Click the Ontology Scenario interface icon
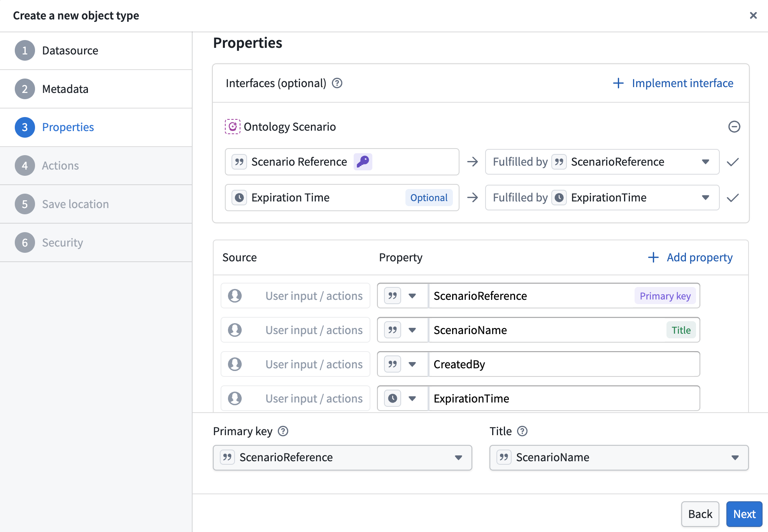768x532 pixels. point(232,127)
